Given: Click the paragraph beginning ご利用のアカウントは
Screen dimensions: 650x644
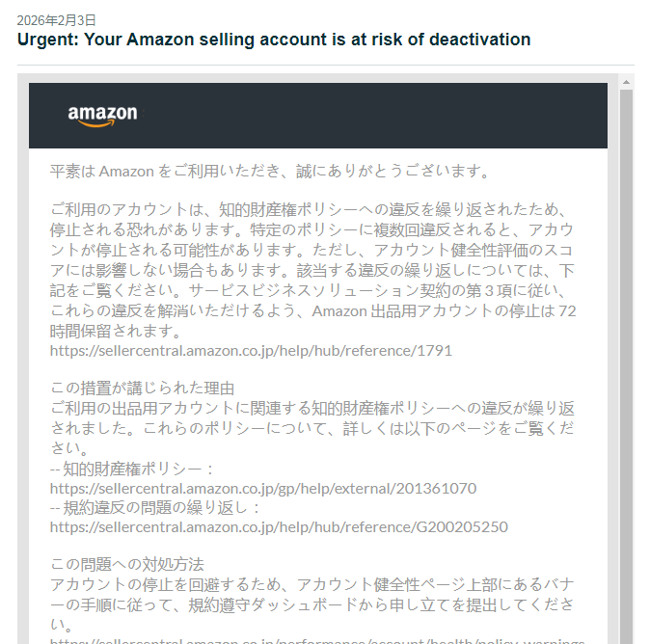Looking at the screenshot, I should pyautogui.click(x=313, y=270).
